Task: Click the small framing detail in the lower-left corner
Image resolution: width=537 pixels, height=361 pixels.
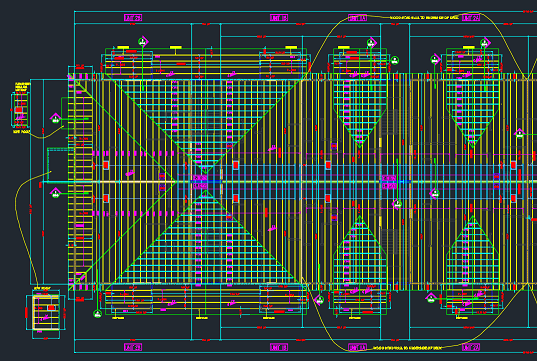Action: [x=46, y=313]
